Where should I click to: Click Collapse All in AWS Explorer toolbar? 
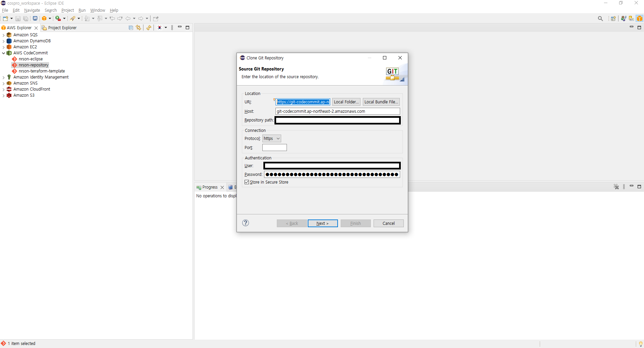pyautogui.click(x=131, y=28)
